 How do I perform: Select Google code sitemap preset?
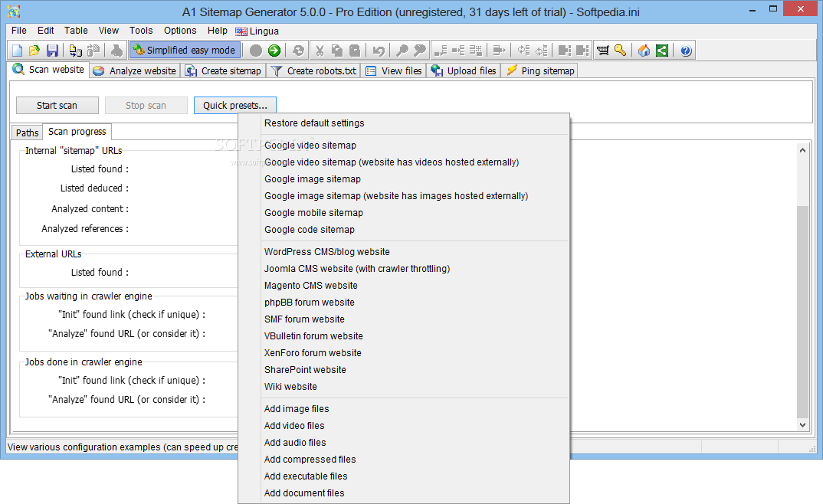coord(309,229)
